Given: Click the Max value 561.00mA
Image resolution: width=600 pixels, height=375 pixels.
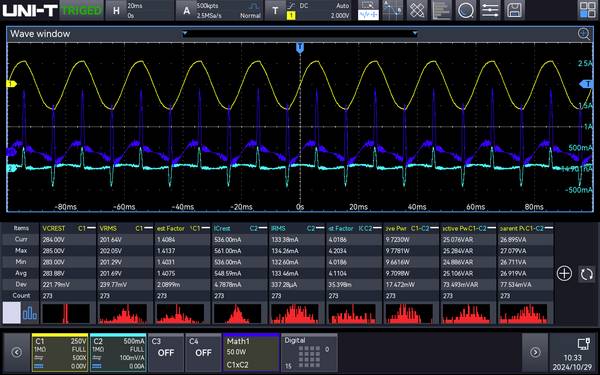Looking at the screenshot, I should 228,251.
